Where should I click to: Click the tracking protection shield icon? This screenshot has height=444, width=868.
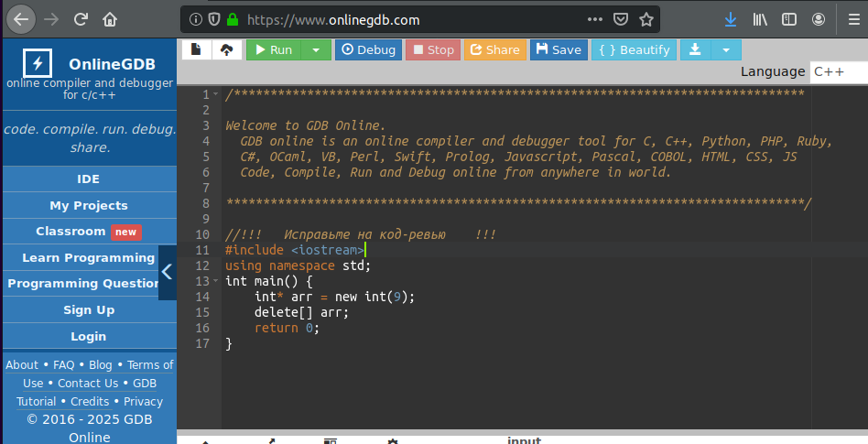pyautogui.click(x=214, y=20)
